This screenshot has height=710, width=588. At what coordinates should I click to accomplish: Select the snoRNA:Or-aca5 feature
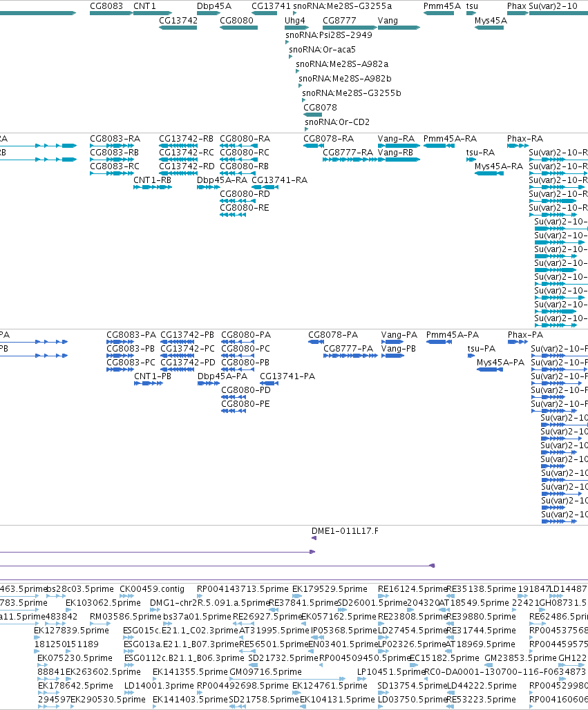pyautogui.click(x=290, y=57)
